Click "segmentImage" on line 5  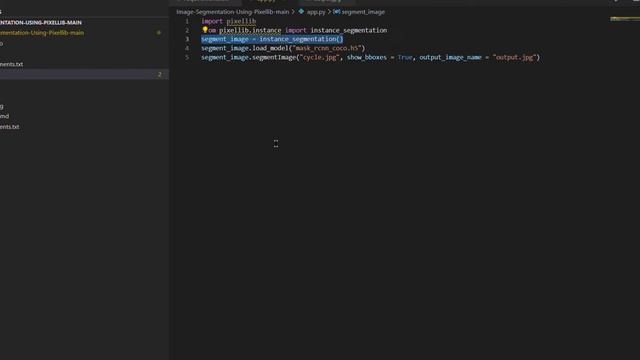pyautogui.click(x=274, y=58)
